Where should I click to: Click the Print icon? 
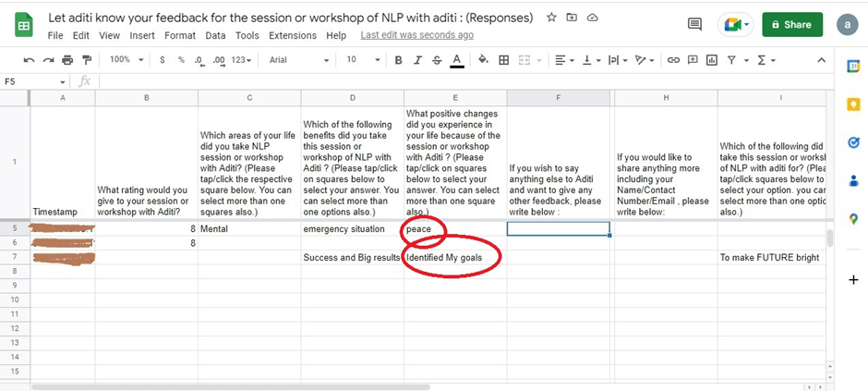(x=67, y=60)
